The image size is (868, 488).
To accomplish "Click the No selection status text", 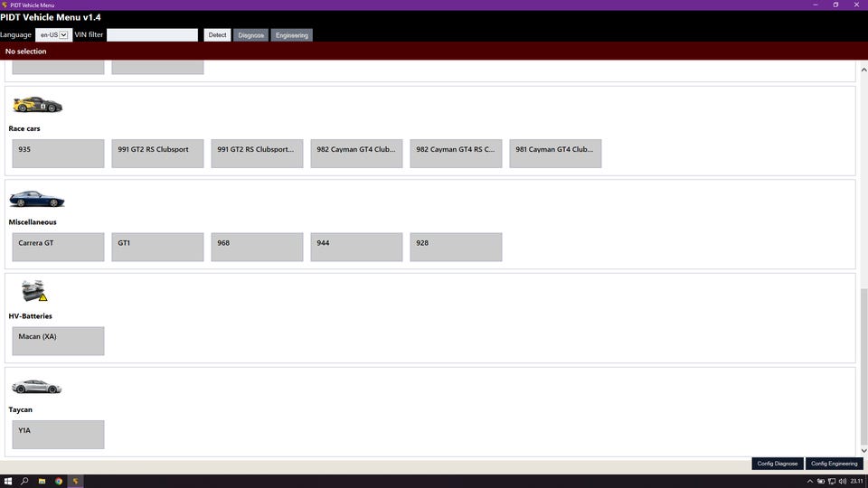I will point(26,52).
